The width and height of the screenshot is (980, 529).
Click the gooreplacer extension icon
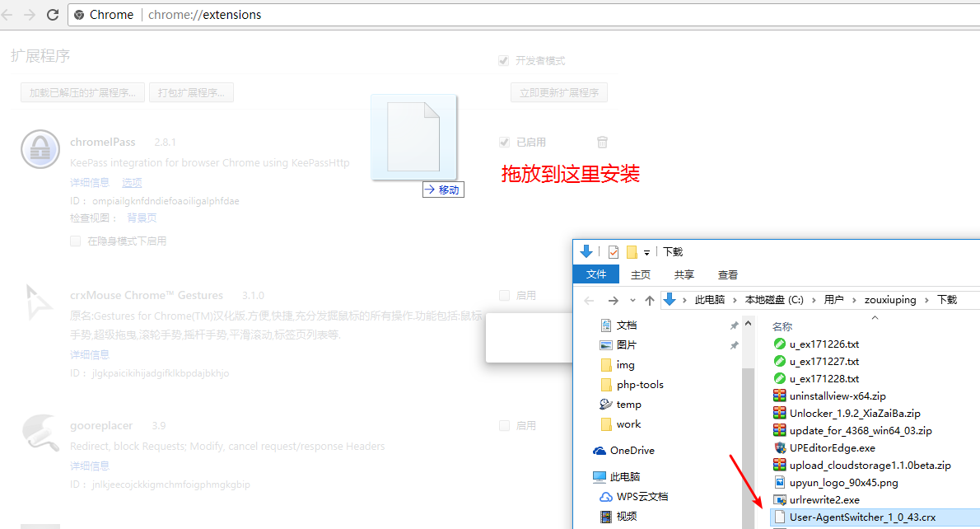[x=40, y=432]
